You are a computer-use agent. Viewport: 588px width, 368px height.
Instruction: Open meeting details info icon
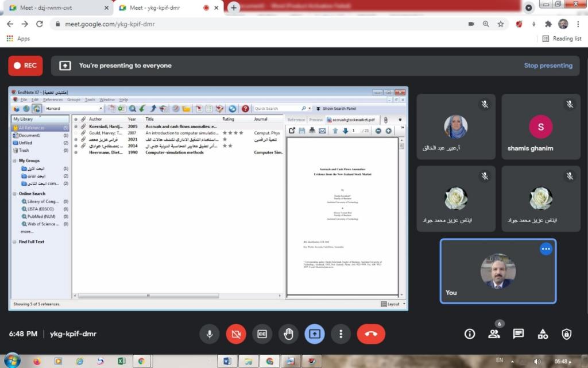[x=470, y=333]
